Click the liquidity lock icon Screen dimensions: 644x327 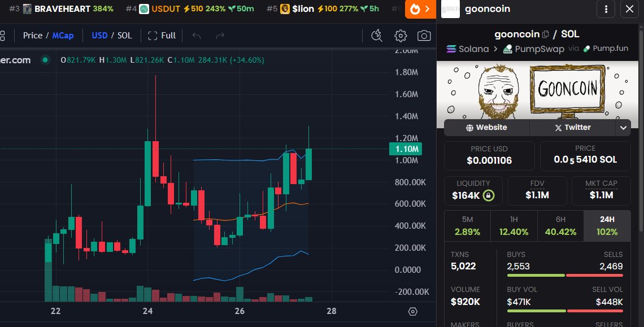click(488, 195)
